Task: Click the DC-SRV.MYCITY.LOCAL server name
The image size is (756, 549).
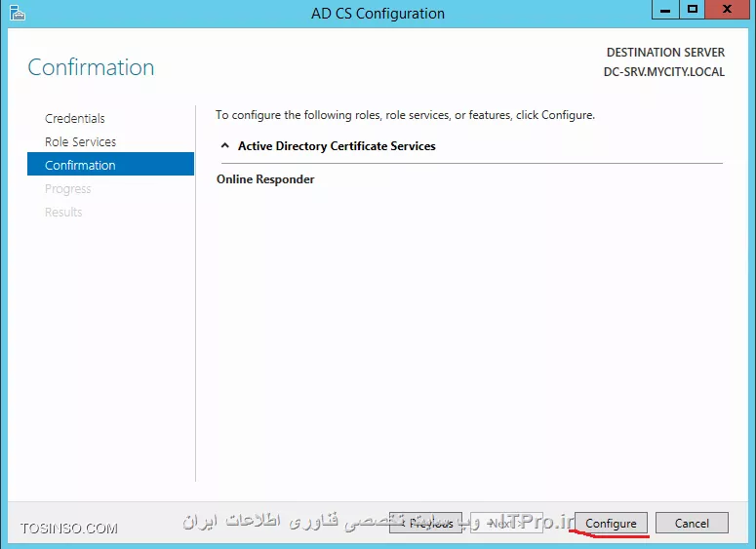Action: (664, 72)
